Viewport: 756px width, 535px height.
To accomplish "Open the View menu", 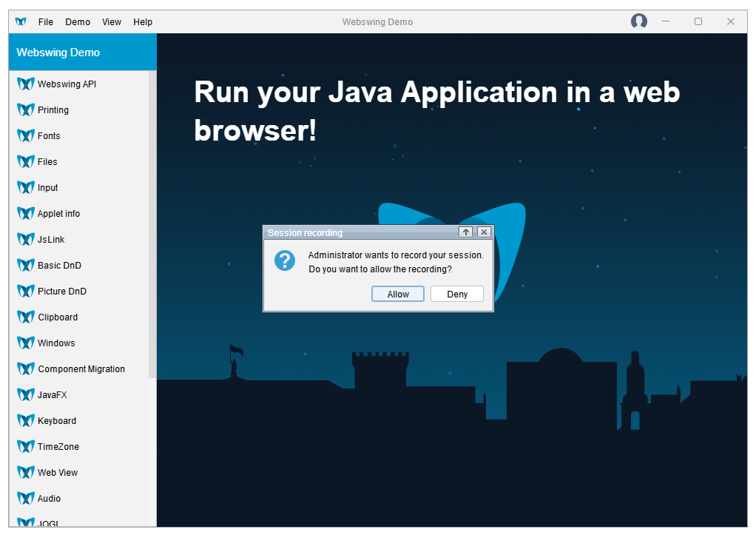I will tap(112, 21).
